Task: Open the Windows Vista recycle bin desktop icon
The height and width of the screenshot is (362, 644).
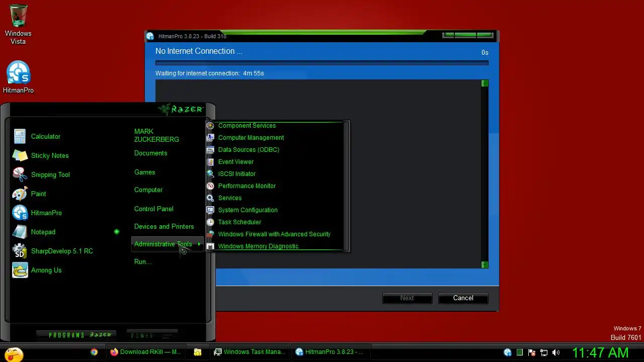Action: pyautogui.click(x=18, y=24)
